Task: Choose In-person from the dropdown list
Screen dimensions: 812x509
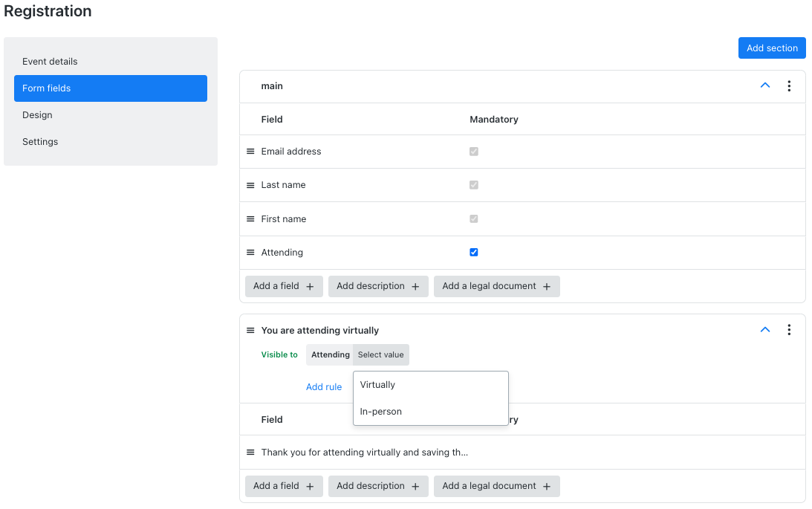Action: [430, 412]
